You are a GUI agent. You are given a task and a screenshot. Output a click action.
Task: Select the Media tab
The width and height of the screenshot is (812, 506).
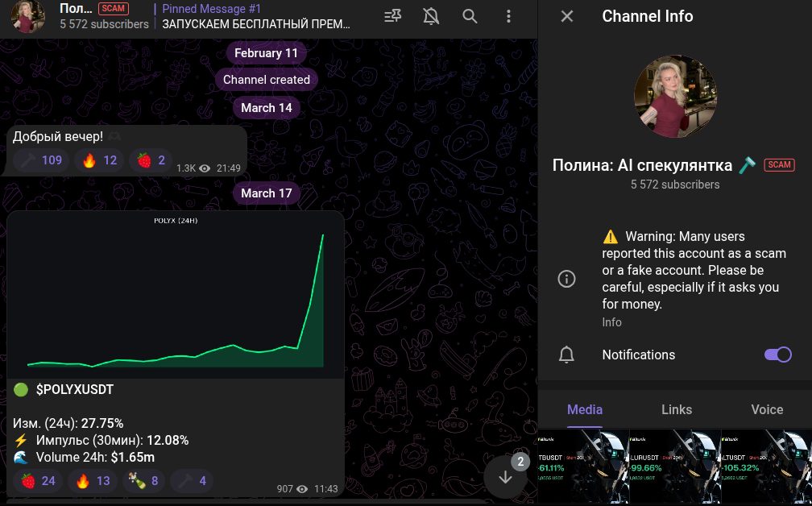[585, 409]
